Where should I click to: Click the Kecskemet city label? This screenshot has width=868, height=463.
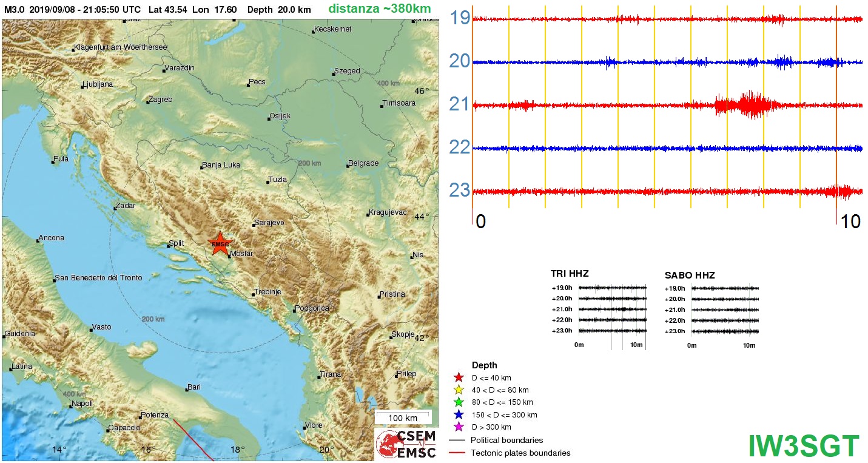pos(332,29)
